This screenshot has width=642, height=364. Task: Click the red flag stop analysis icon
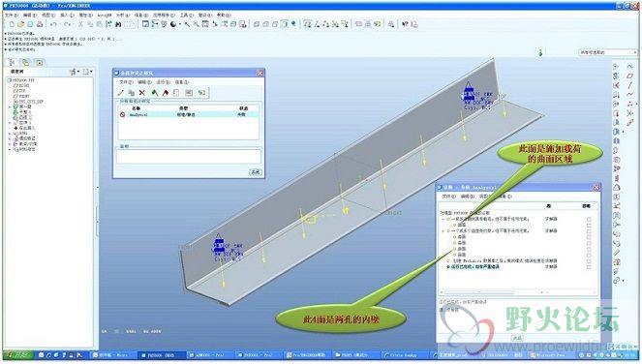click(166, 93)
